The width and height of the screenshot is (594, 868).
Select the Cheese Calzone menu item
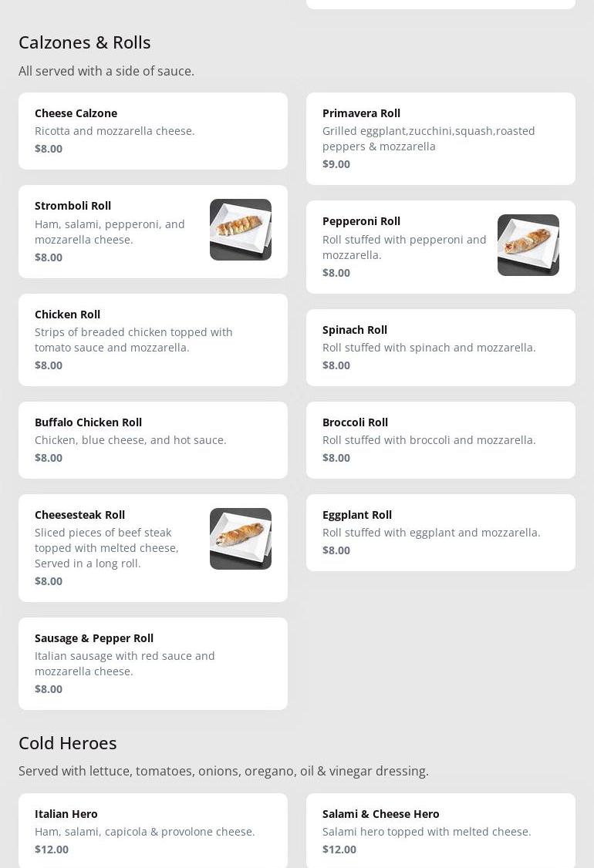(153, 131)
